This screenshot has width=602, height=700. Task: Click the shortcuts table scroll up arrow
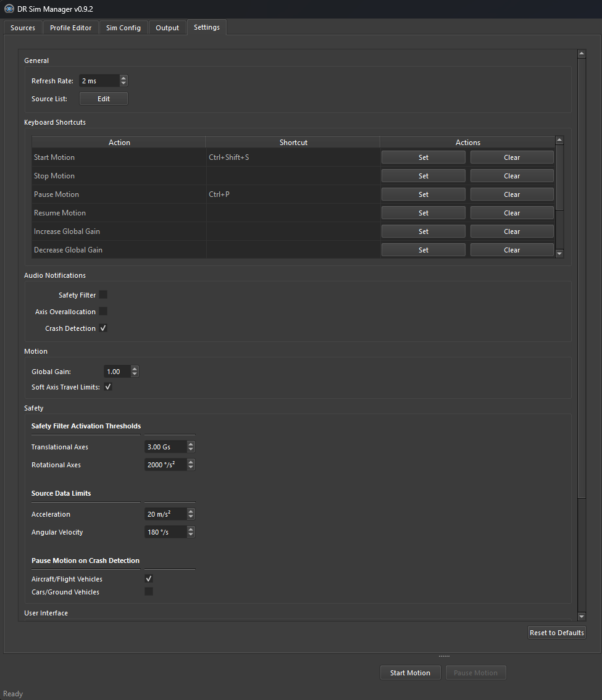click(x=559, y=140)
